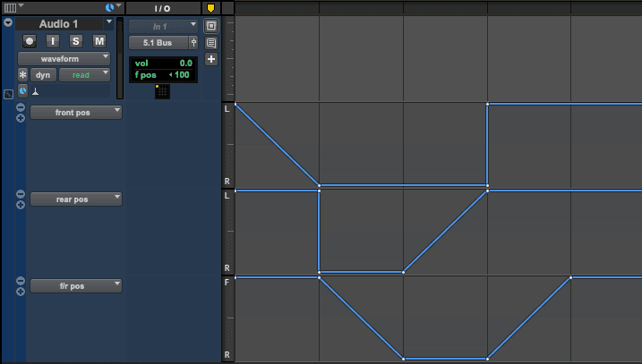Image resolution: width=642 pixels, height=364 pixels.
Task: Click the 5.1 Bus output selector
Action: point(157,42)
